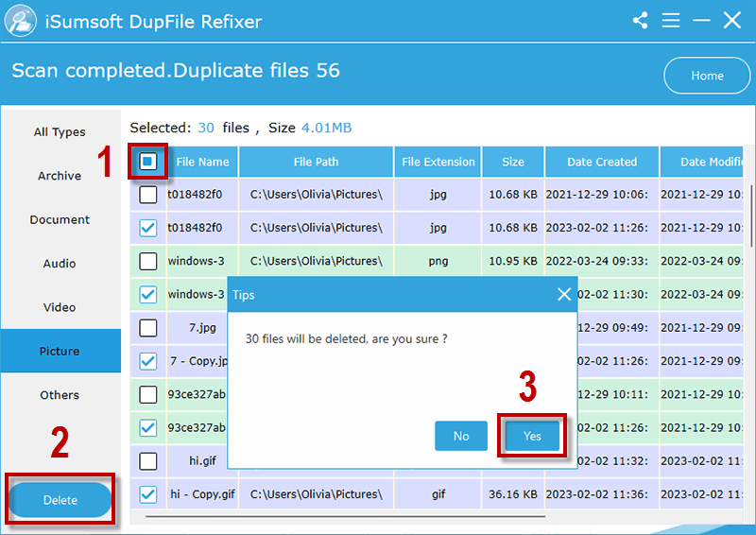Sort by File Extension column header
This screenshot has height=535, width=756.
pyautogui.click(x=438, y=162)
